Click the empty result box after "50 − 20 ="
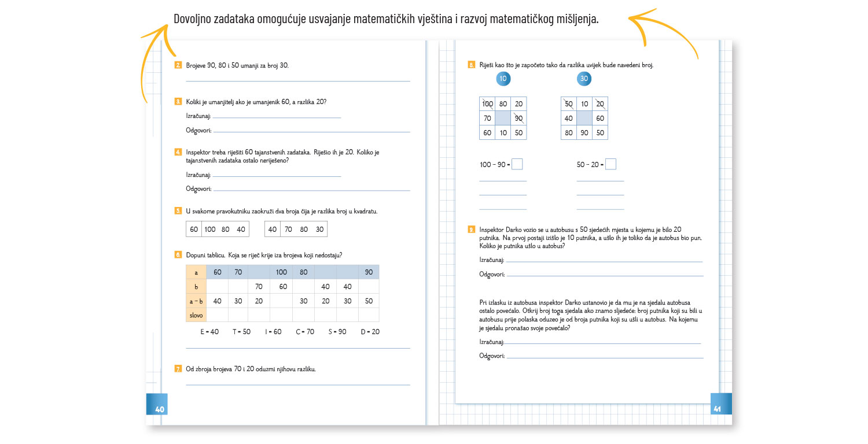 (x=610, y=164)
